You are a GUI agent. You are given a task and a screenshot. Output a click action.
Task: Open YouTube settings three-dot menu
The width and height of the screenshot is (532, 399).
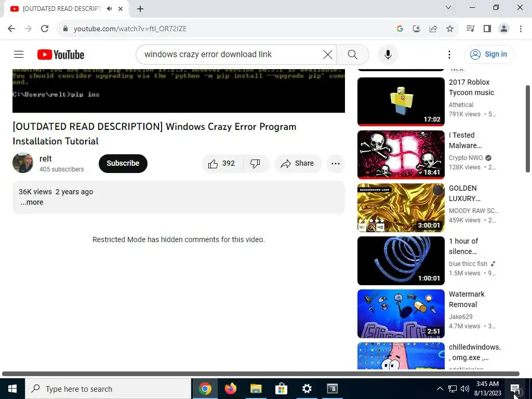tap(449, 54)
